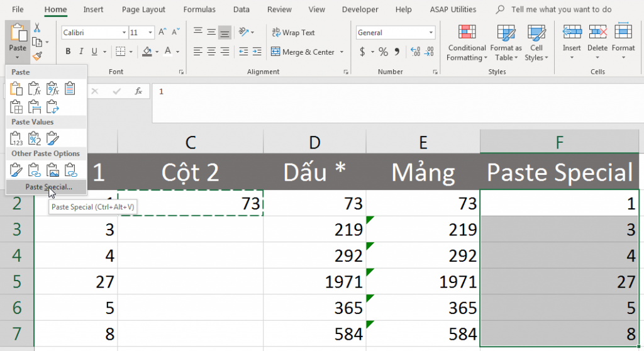The width and height of the screenshot is (644, 351).
Task: Click the Tell me what you want search box
Action: [561, 9]
